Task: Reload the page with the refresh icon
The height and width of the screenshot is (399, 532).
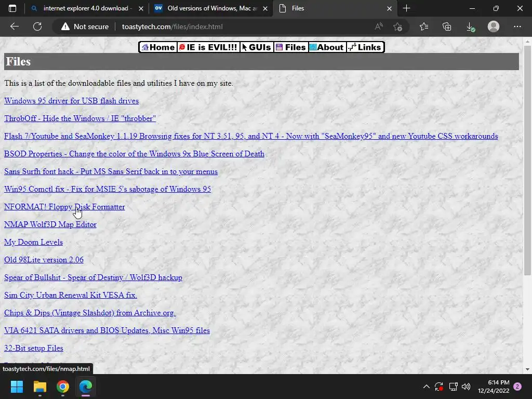Action: tap(37, 26)
